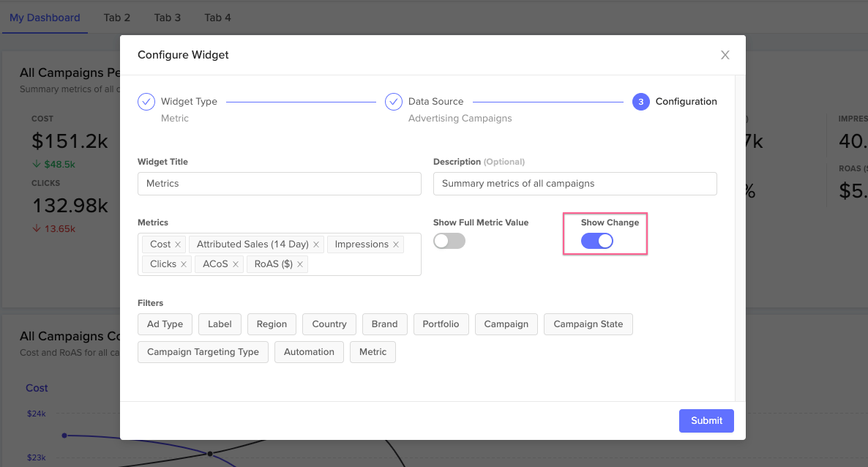This screenshot has height=467, width=868.
Task: Remove the ACoS metric
Action: pyautogui.click(x=235, y=264)
